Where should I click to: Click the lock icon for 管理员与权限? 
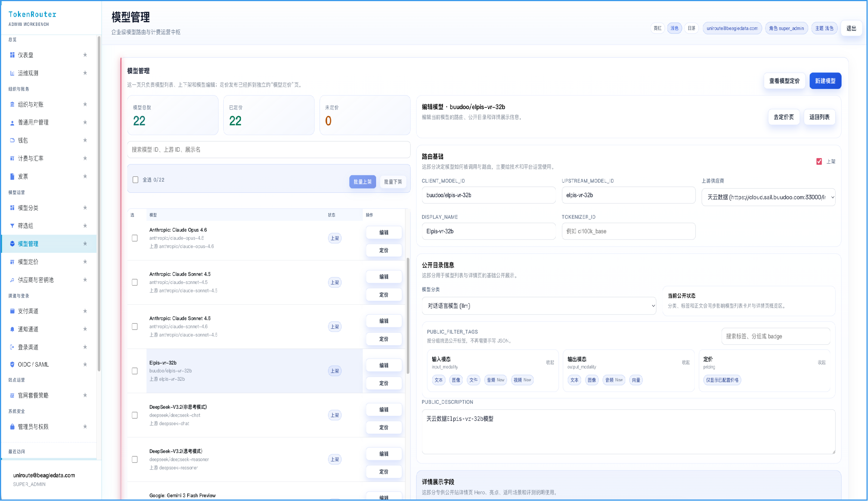coord(12,427)
